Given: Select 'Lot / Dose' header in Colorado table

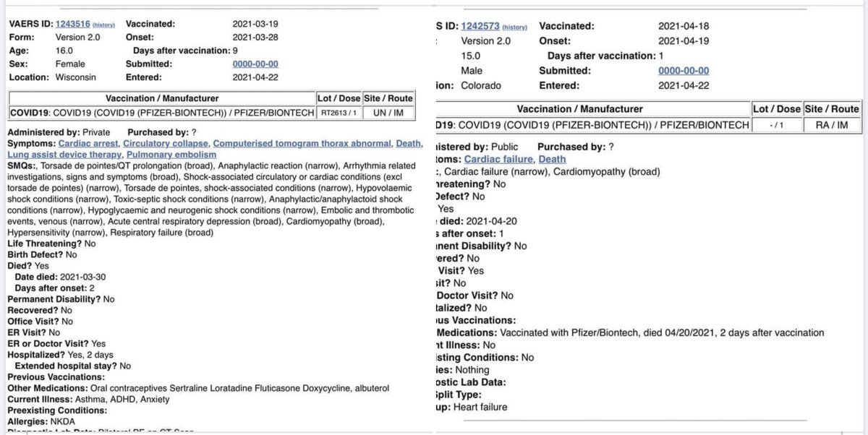Looking at the screenshot, I should click(776, 109).
